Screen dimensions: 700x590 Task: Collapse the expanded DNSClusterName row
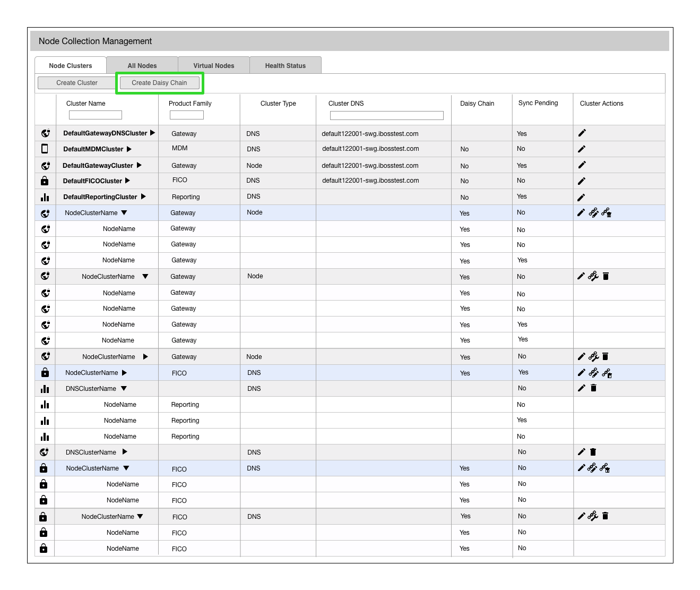124,388
